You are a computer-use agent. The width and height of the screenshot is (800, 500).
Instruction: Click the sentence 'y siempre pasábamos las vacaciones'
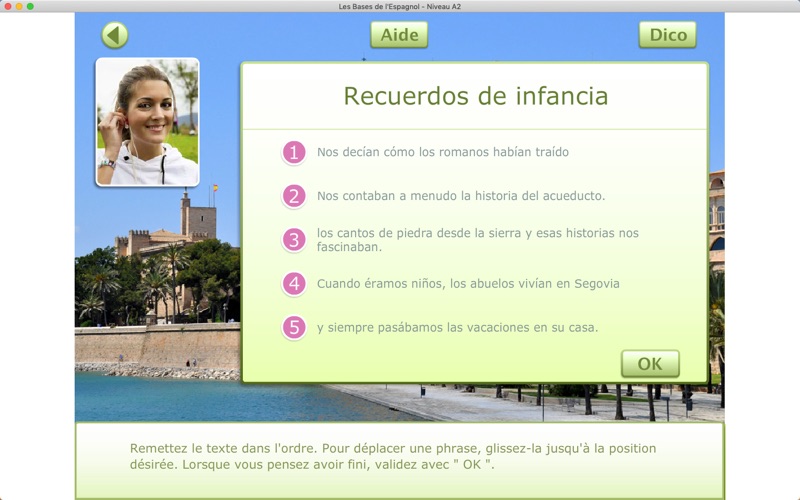(x=457, y=327)
